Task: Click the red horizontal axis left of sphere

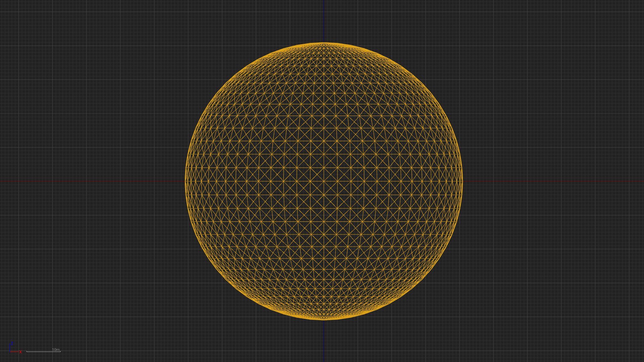Action: (x=92, y=181)
